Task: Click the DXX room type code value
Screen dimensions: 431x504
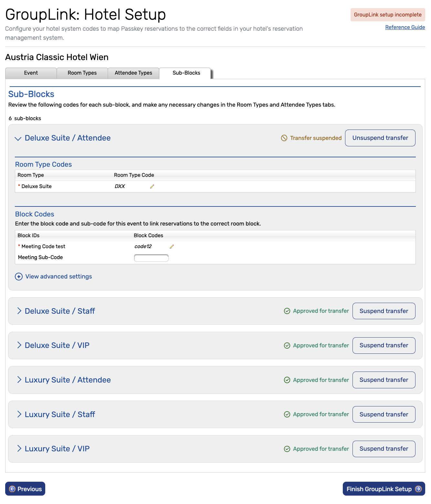Action: pos(120,186)
